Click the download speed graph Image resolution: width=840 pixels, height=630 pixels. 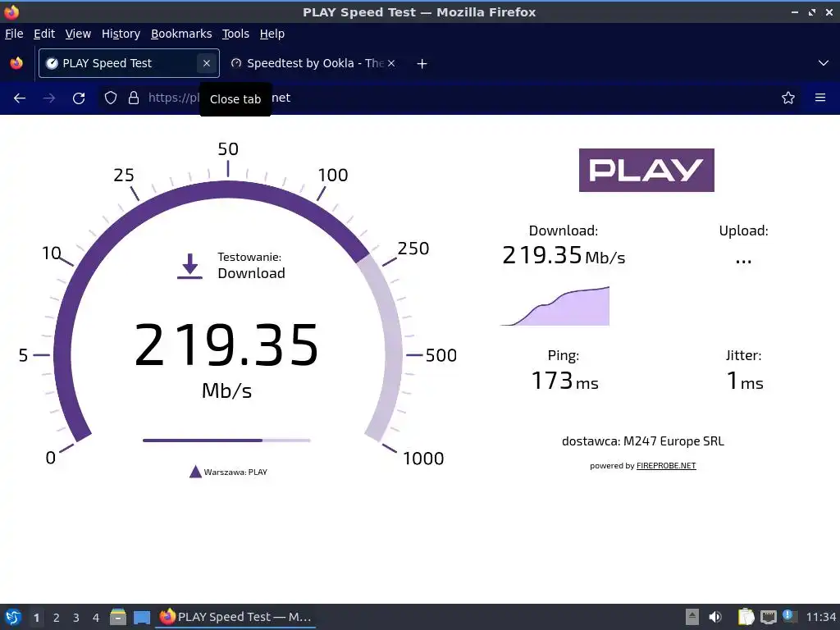click(x=555, y=306)
